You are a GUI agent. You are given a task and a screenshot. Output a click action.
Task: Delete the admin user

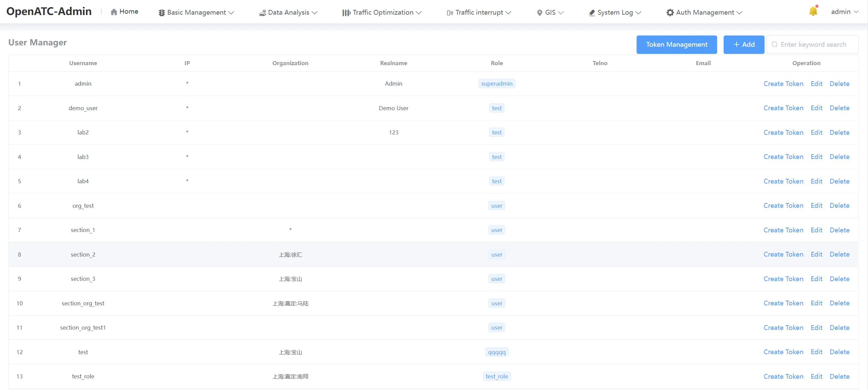click(839, 84)
